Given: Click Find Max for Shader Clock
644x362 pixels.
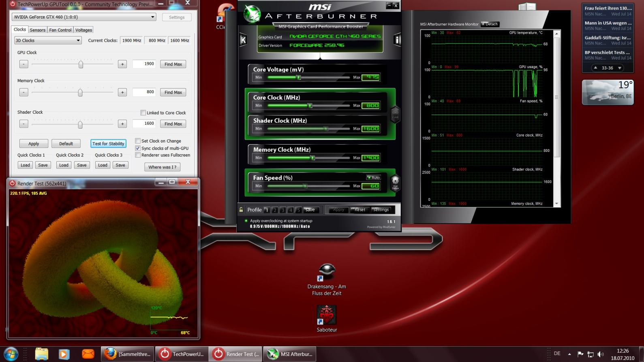Looking at the screenshot, I should [173, 124].
